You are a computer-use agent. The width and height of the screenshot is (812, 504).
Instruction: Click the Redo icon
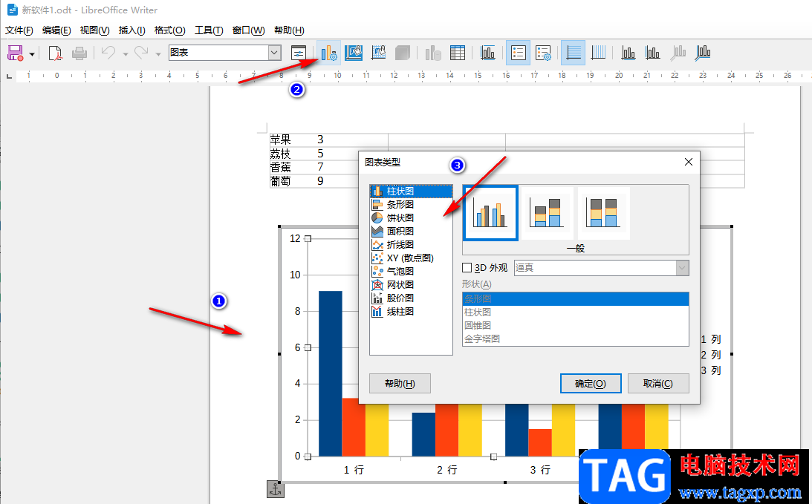click(x=141, y=53)
